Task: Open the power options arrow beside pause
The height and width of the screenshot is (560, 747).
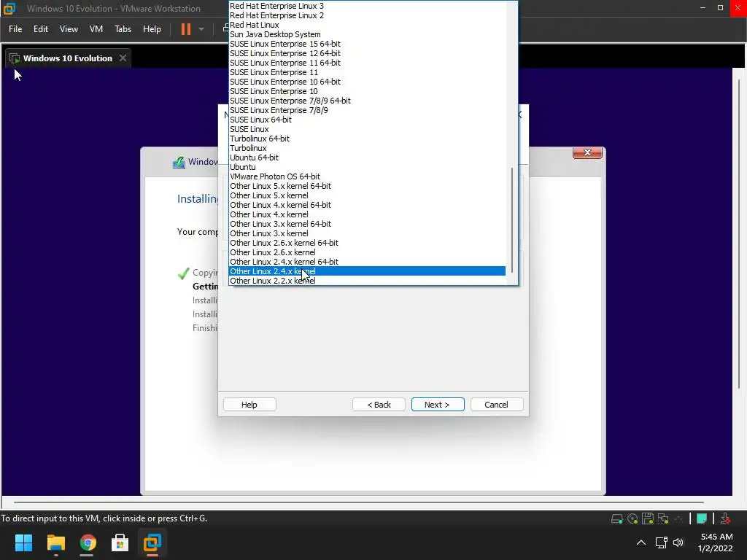Action: click(201, 29)
